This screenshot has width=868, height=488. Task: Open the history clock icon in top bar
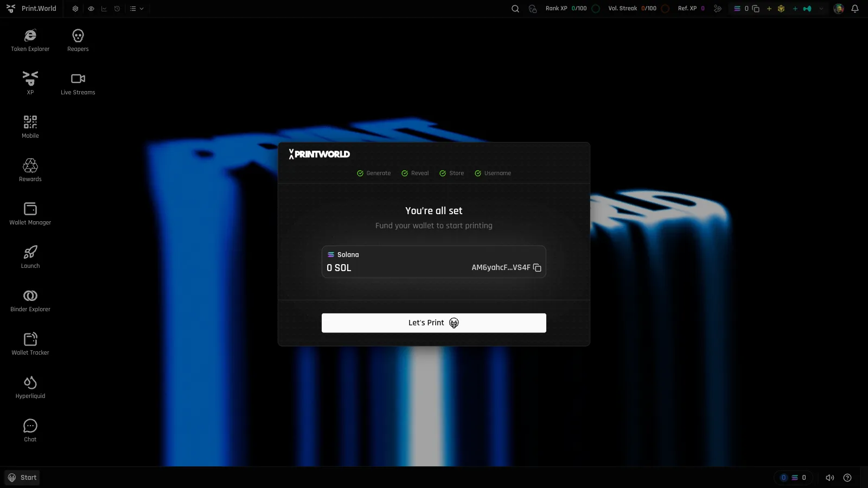click(x=117, y=9)
